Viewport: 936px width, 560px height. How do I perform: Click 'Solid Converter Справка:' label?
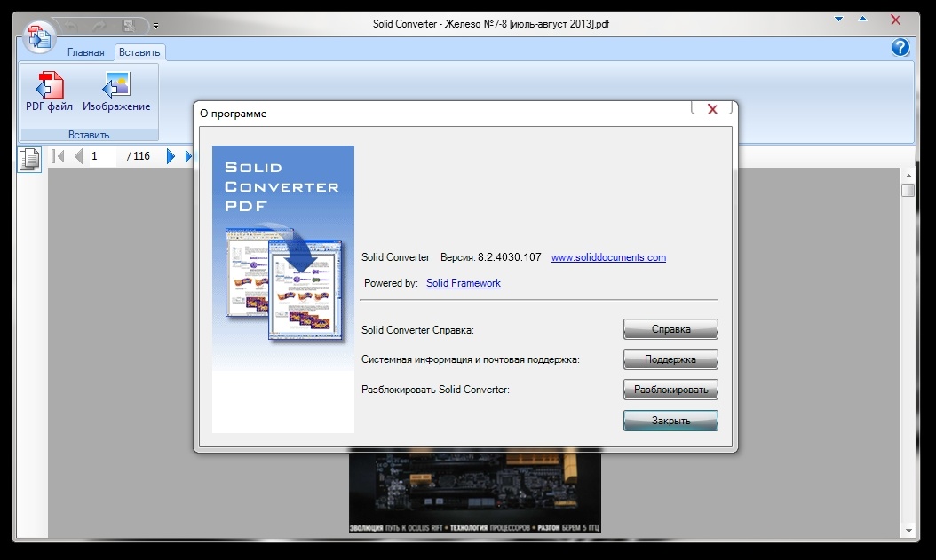(417, 330)
